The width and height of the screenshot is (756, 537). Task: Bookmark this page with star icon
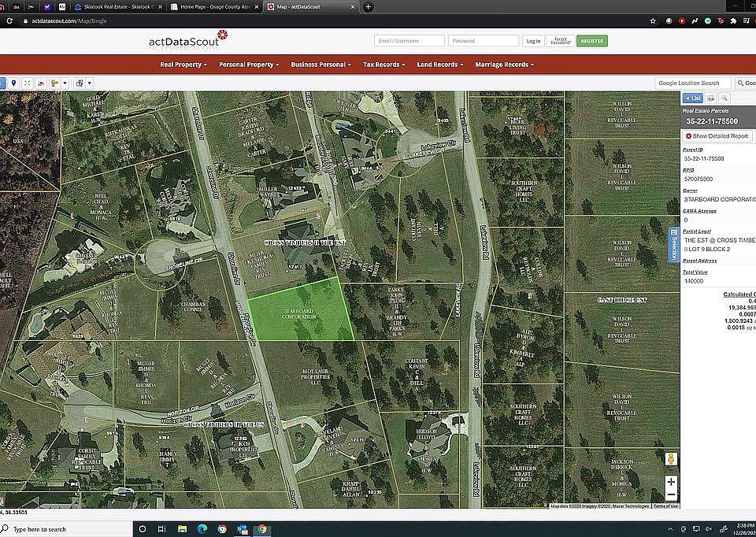point(653,20)
